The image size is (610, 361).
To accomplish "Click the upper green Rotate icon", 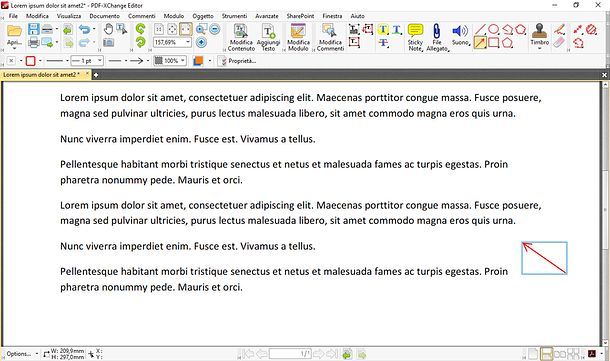I will 140,29.
